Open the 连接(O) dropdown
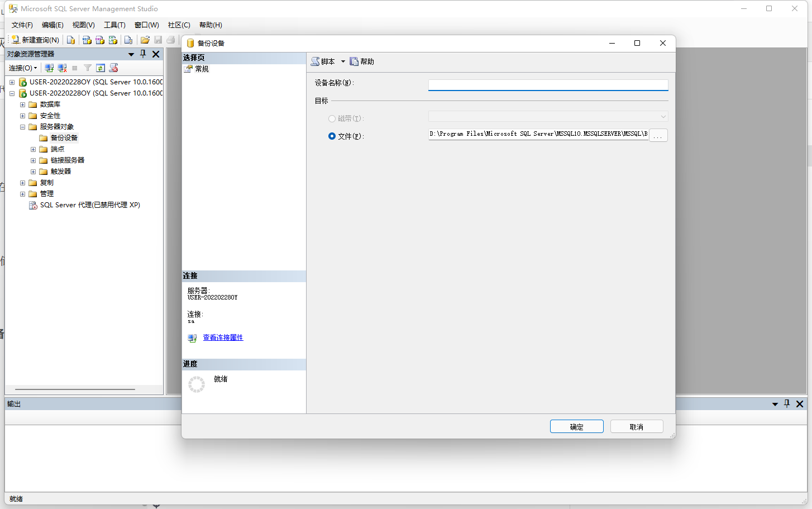Screen dimensions: 812x509 [23, 68]
